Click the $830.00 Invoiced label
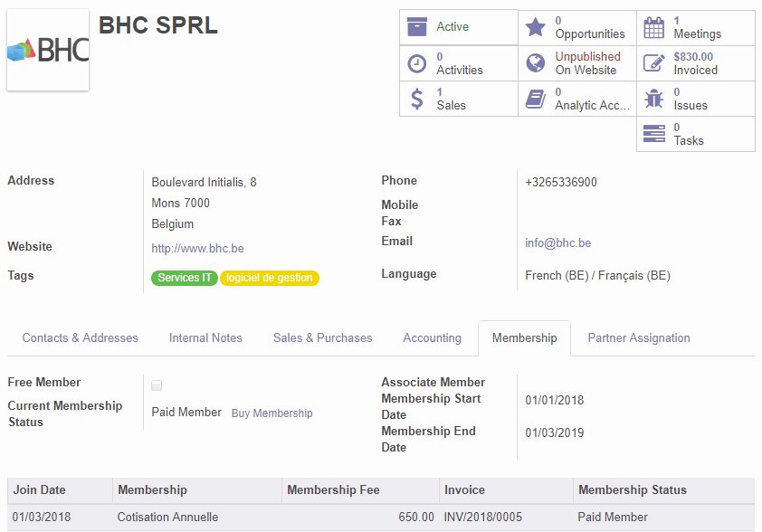 [695, 63]
